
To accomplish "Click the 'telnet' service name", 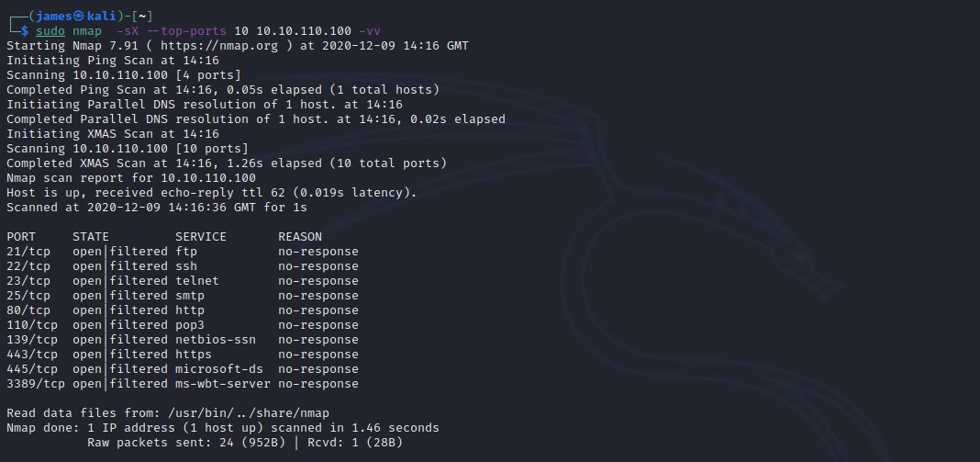I will pyautogui.click(x=197, y=281).
